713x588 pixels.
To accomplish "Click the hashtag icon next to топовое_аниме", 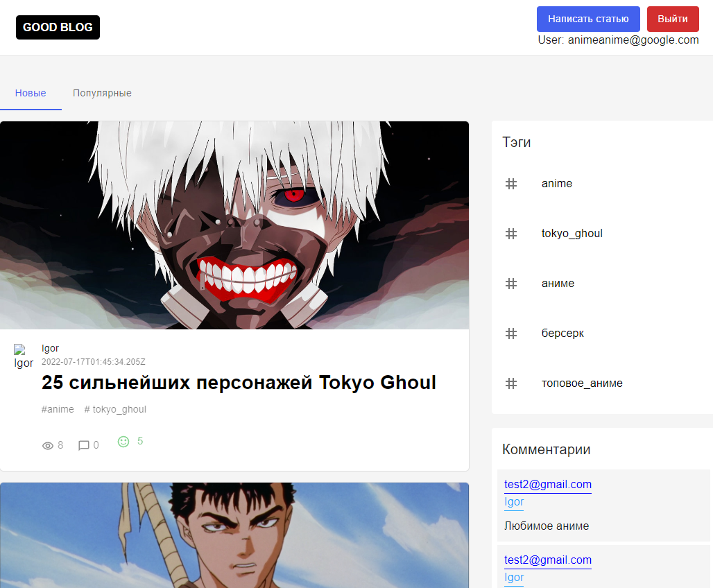I will click(511, 383).
